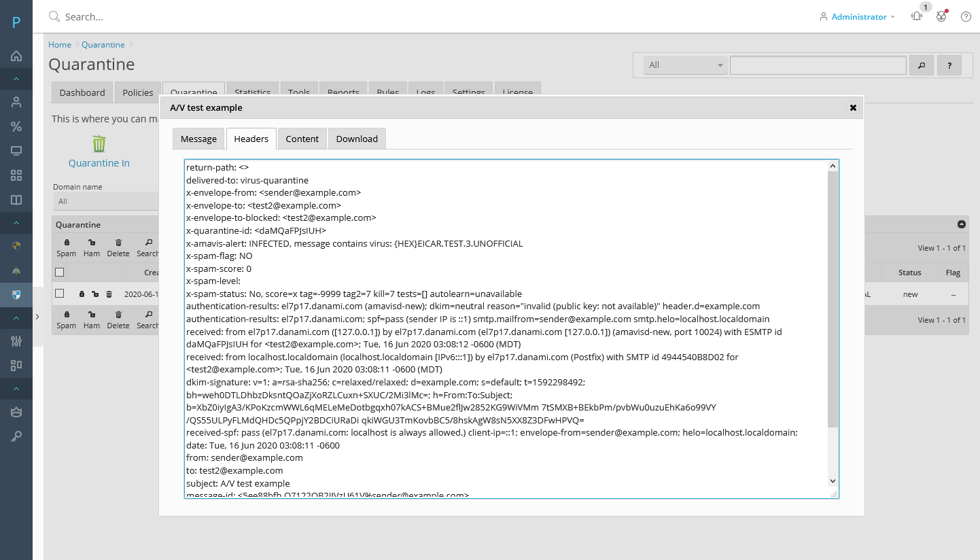The height and width of the screenshot is (560, 980).
Task: Close the A/V test example dialog
Action: point(853,107)
